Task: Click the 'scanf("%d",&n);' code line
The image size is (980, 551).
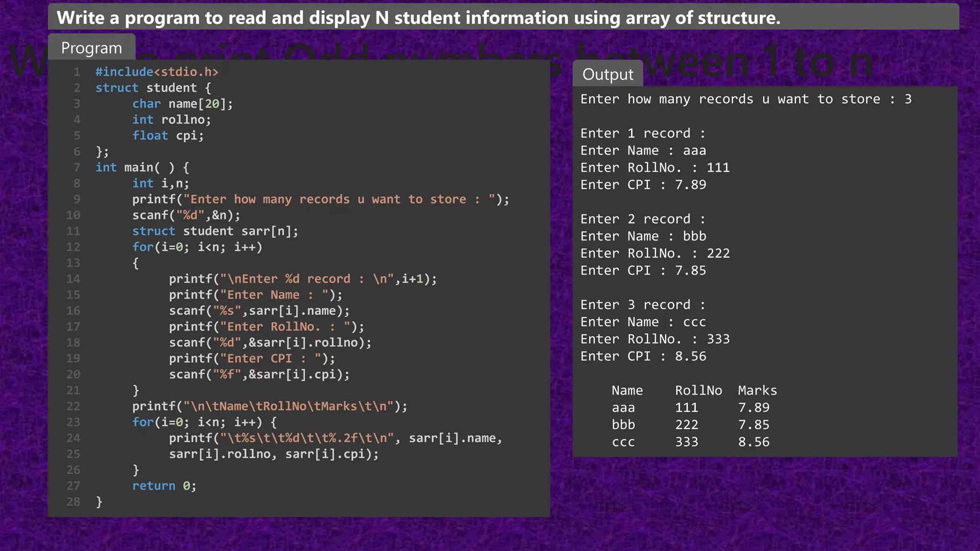Action: [x=186, y=215]
